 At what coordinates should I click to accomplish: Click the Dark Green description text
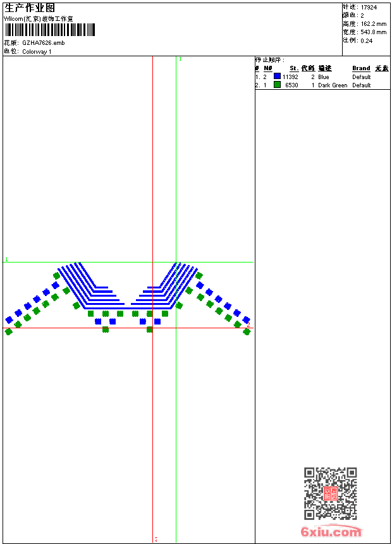point(333,85)
